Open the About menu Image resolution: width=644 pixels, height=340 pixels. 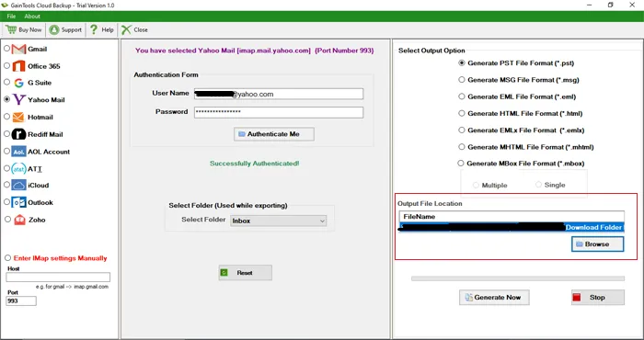(x=32, y=17)
